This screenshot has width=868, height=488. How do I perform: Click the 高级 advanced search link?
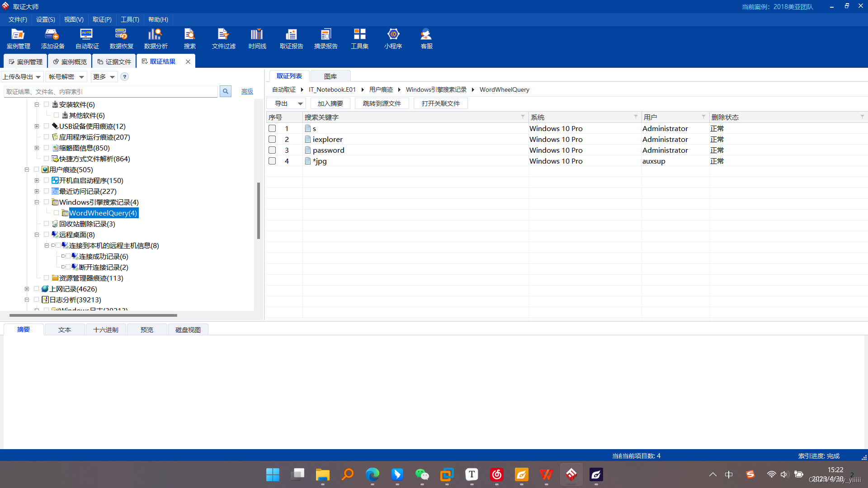(x=247, y=92)
